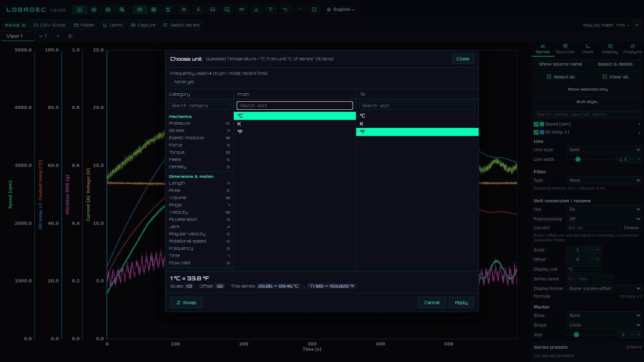Click the Bulk style button
644x362 pixels.
pyautogui.click(x=588, y=102)
